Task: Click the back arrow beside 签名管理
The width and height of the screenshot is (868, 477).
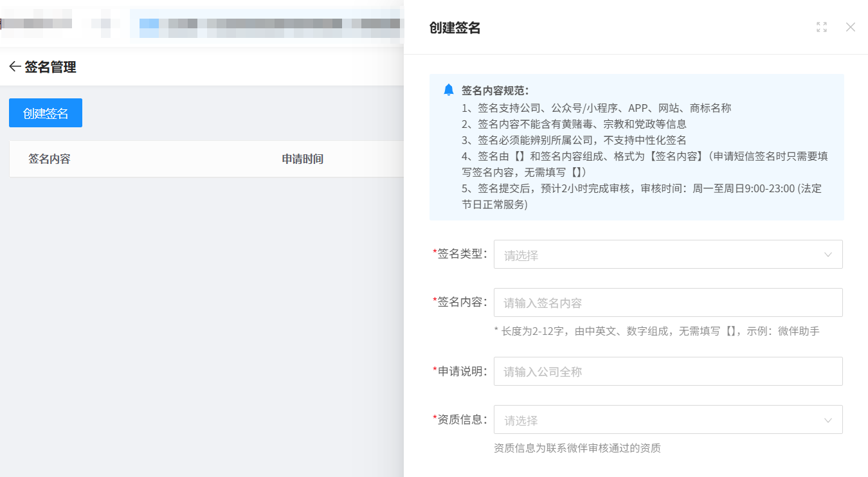Action: (x=15, y=67)
